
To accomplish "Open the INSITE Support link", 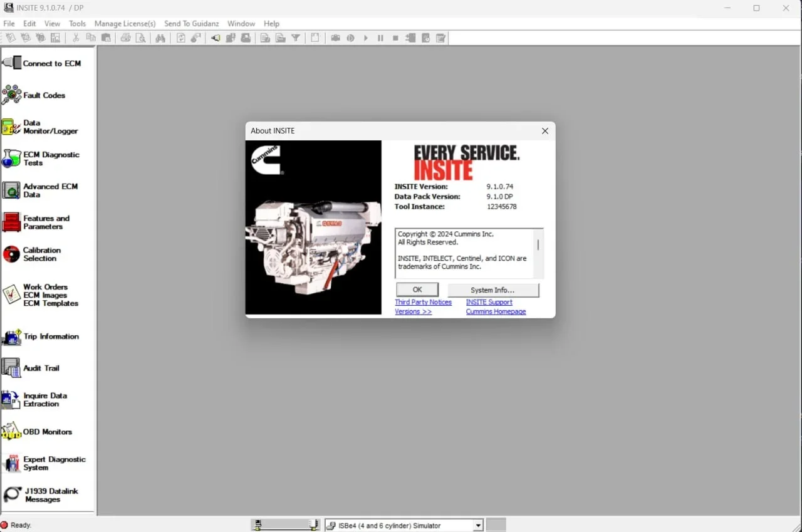I will (x=489, y=302).
